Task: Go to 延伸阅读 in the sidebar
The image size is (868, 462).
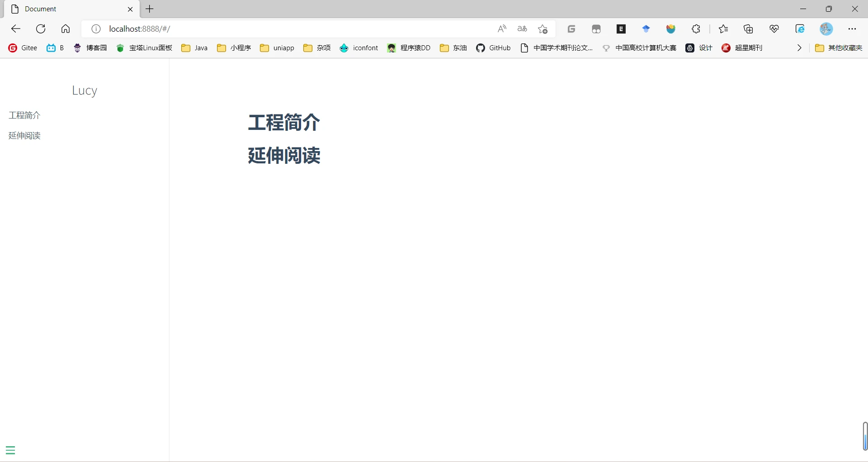Action: tap(24, 136)
